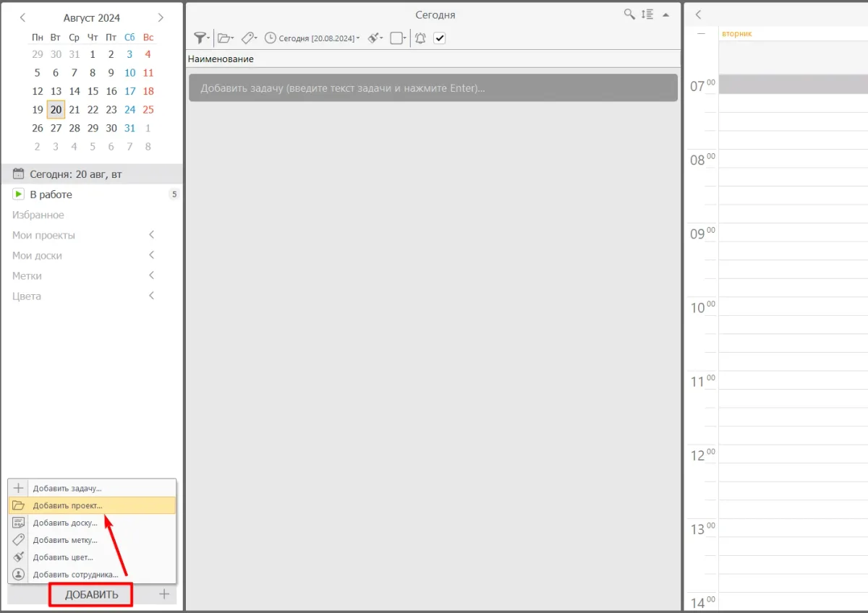
Task: Select 'Добавить проект...' menu item
Action: click(67, 505)
